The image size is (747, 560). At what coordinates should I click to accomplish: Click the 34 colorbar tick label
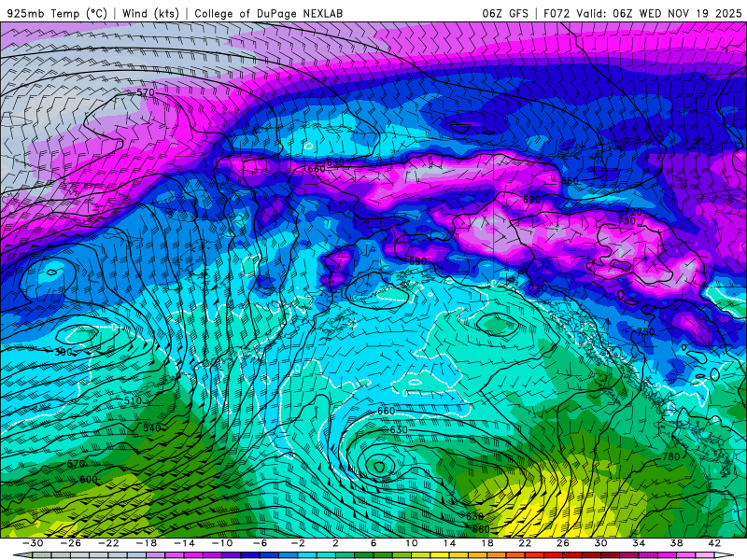point(639,543)
